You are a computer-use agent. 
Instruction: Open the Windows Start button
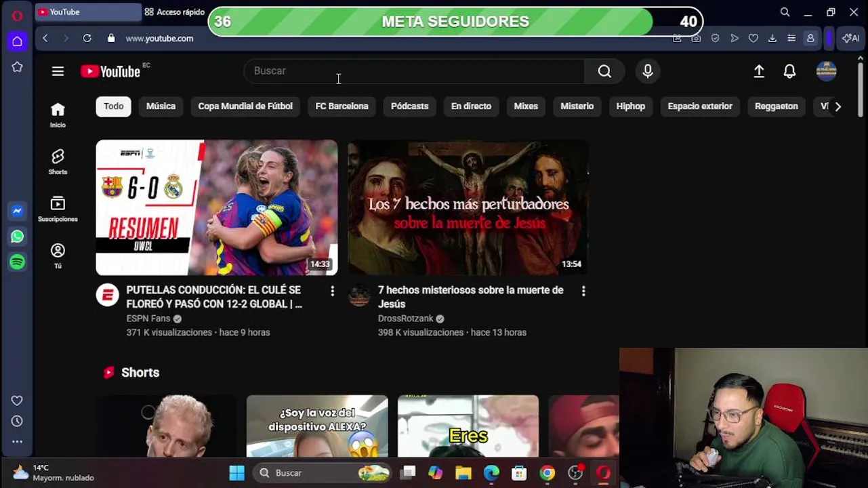pyautogui.click(x=236, y=473)
